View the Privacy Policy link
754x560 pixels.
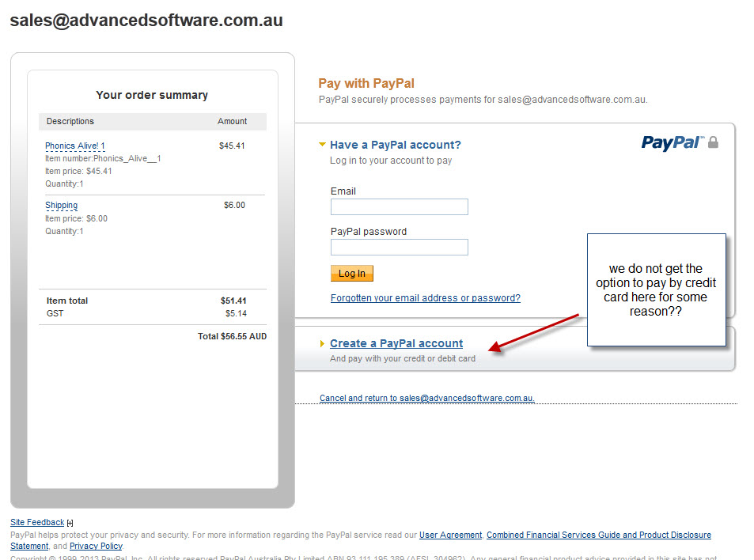(x=96, y=547)
